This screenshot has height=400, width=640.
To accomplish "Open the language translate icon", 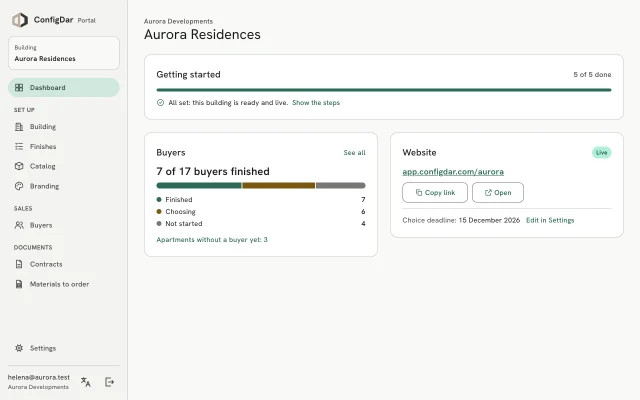I will [86, 382].
